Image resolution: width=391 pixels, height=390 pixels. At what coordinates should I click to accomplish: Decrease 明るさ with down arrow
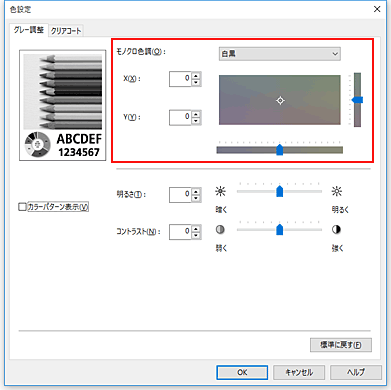196,198
